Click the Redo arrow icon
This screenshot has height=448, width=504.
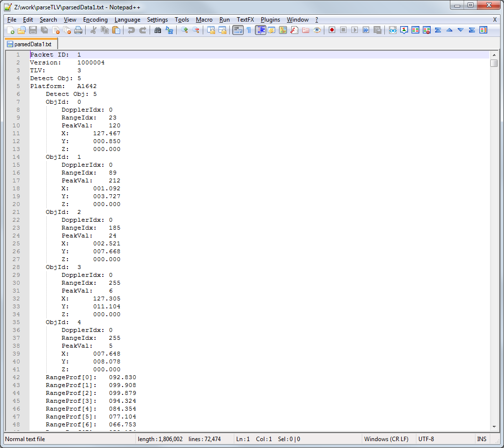pyautogui.click(x=142, y=30)
